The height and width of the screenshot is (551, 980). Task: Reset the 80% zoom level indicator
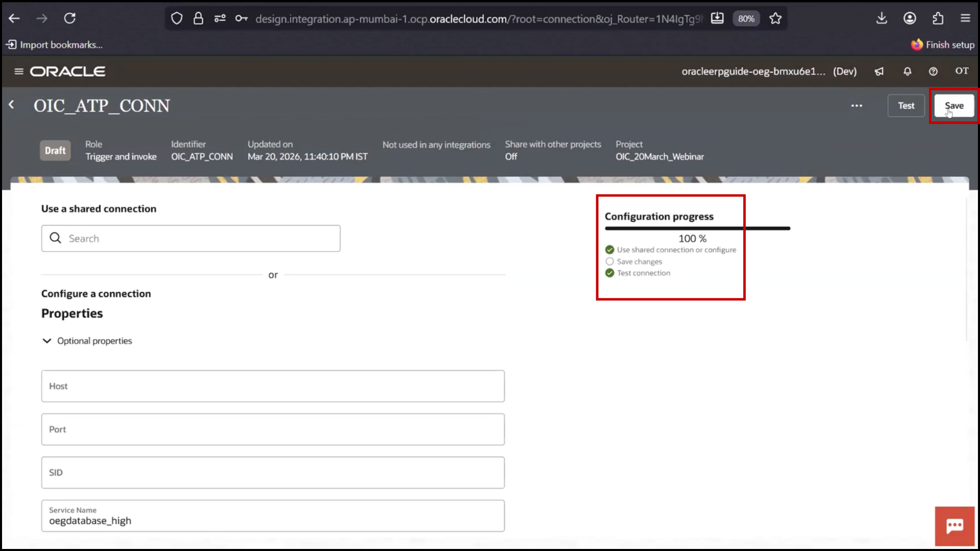[x=746, y=19]
